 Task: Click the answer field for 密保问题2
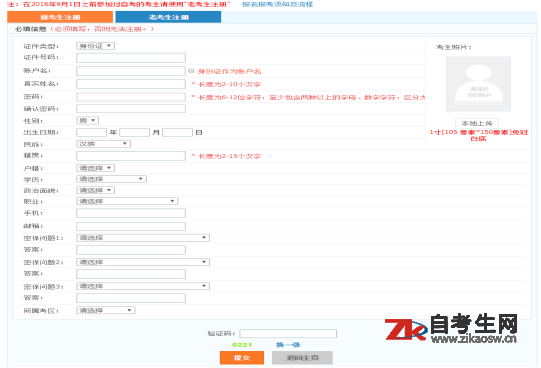coord(131,274)
